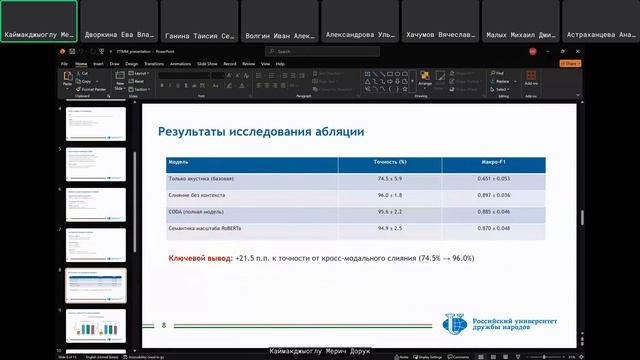
Task: Open the Section dropdown
Action: pos(139,89)
